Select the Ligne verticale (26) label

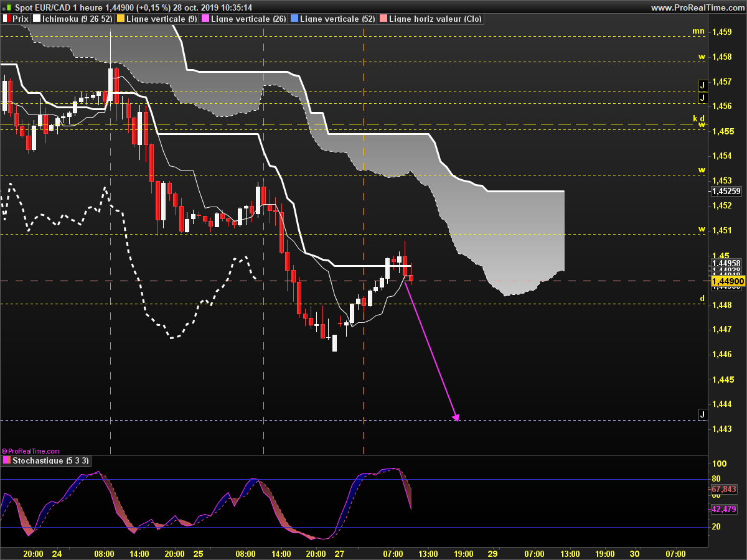[249, 19]
